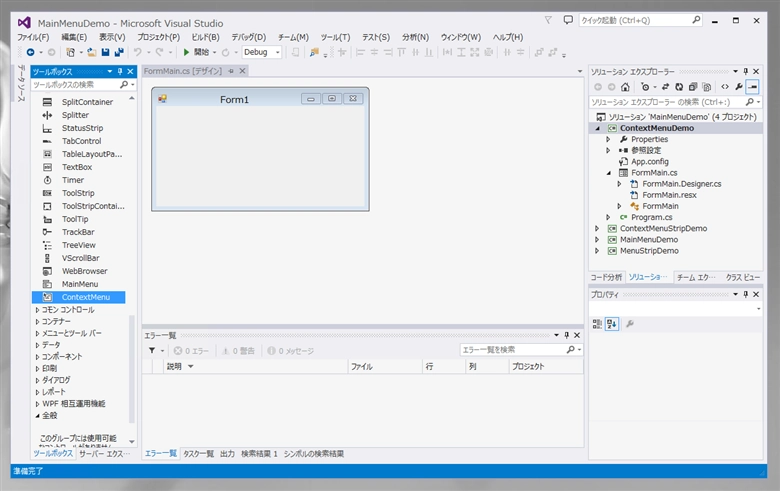
Task: Switch to the クラス ビュー tab
Action: pos(743,278)
